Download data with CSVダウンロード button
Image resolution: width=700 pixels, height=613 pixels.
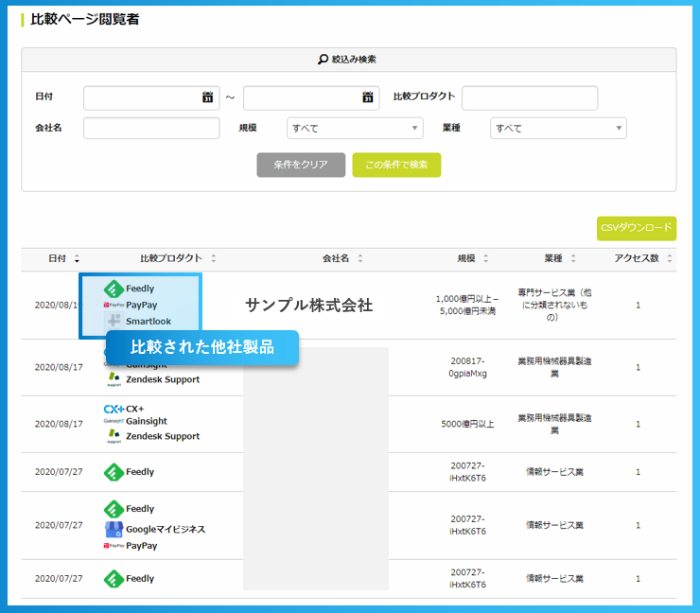(x=636, y=228)
